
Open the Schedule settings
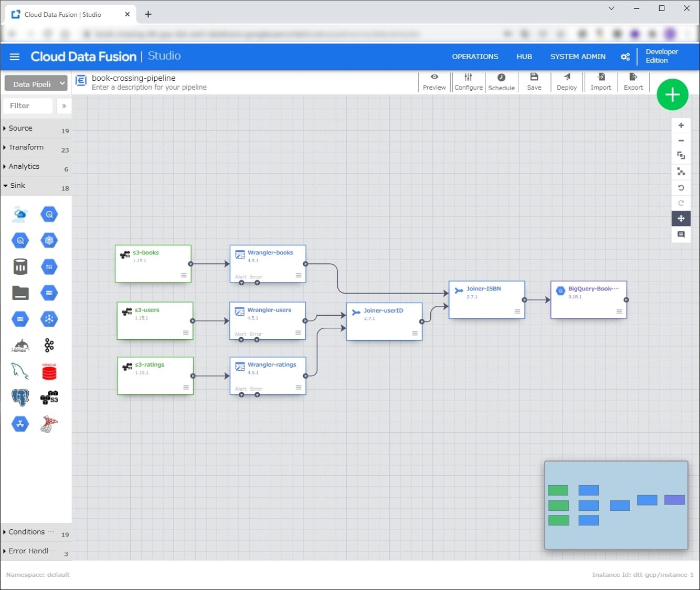(x=502, y=82)
